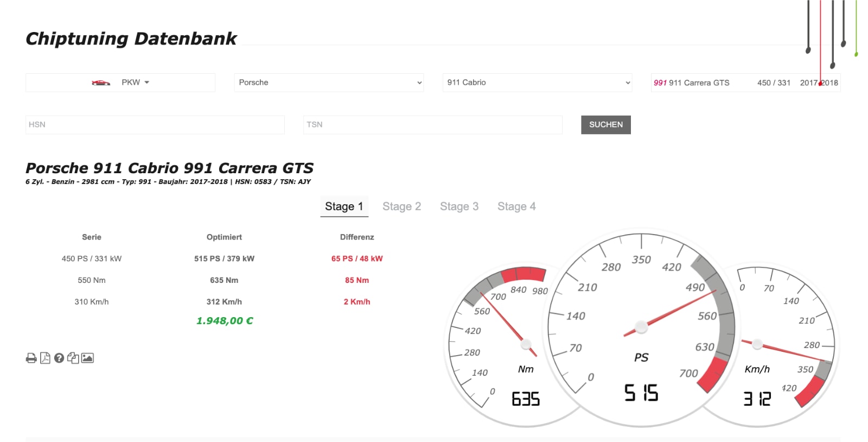Expand the Porsche brand dropdown
The image size is (868, 442).
click(x=328, y=83)
